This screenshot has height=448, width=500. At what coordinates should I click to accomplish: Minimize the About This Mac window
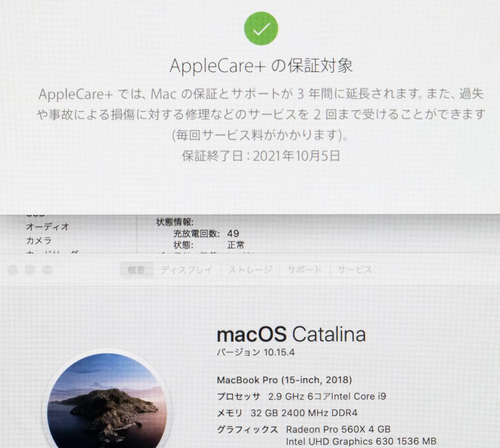click(30, 270)
